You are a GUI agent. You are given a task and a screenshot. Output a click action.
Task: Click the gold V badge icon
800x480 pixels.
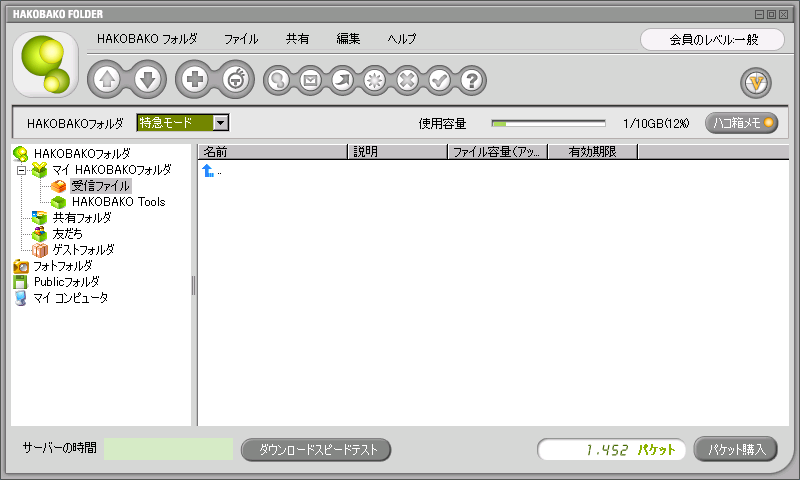[x=755, y=82]
